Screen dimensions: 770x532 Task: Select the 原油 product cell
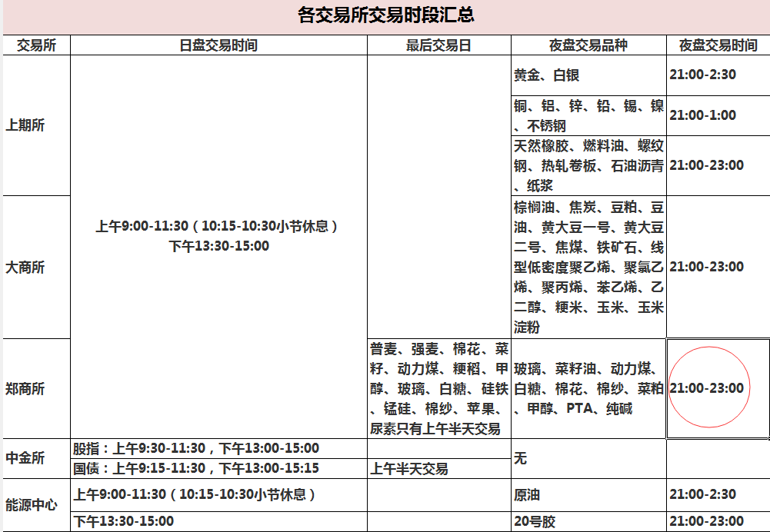click(x=588, y=494)
